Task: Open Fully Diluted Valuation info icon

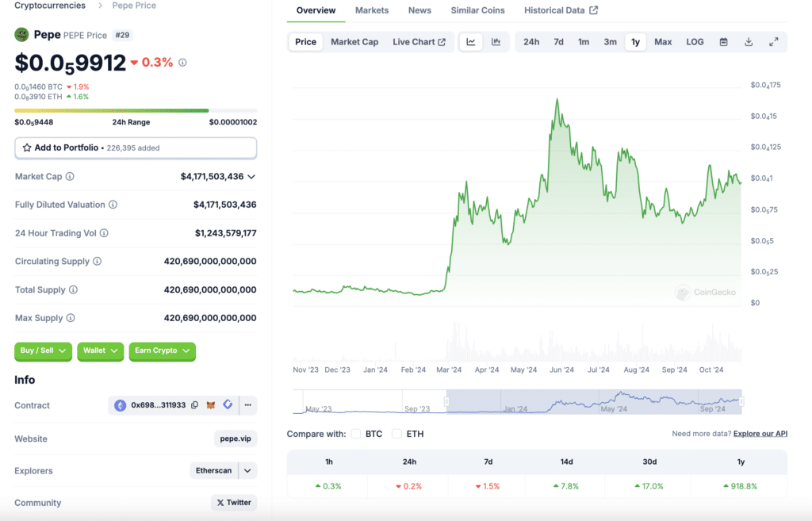Action: pyautogui.click(x=113, y=205)
